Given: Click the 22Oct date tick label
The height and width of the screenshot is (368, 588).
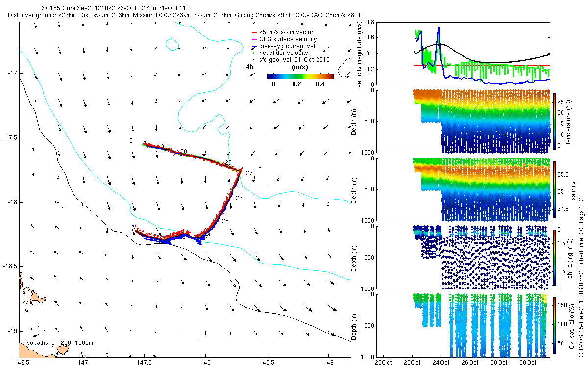Looking at the screenshot, I should coord(412,363).
